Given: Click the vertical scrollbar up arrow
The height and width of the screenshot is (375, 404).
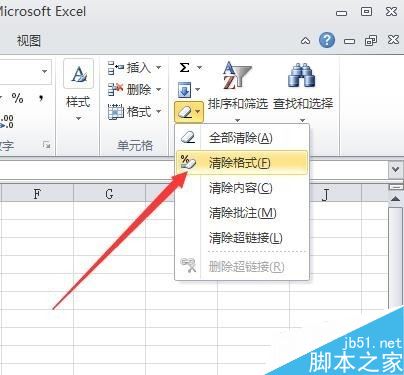Looking at the screenshot, I should pyautogui.click(x=396, y=199).
